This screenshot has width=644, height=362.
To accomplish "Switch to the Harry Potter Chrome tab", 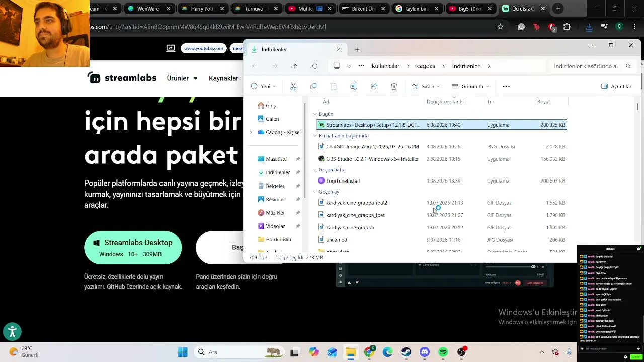I will 203,9.
